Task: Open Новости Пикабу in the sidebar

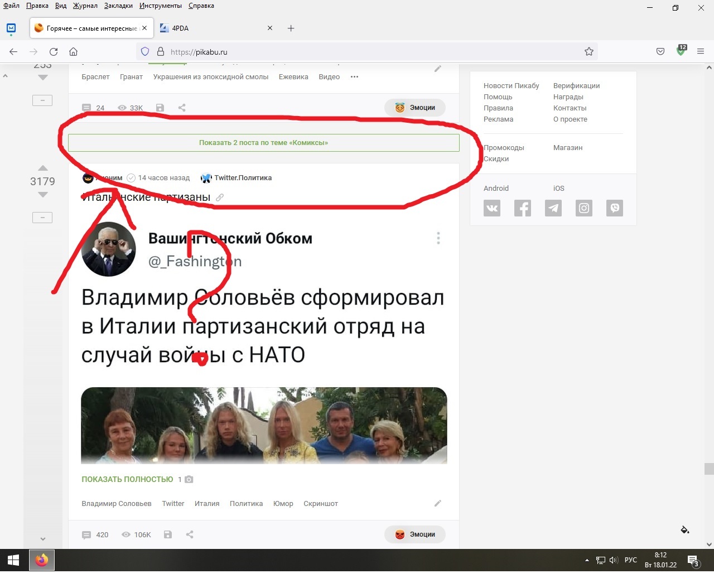Action: pyautogui.click(x=512, y=86)
